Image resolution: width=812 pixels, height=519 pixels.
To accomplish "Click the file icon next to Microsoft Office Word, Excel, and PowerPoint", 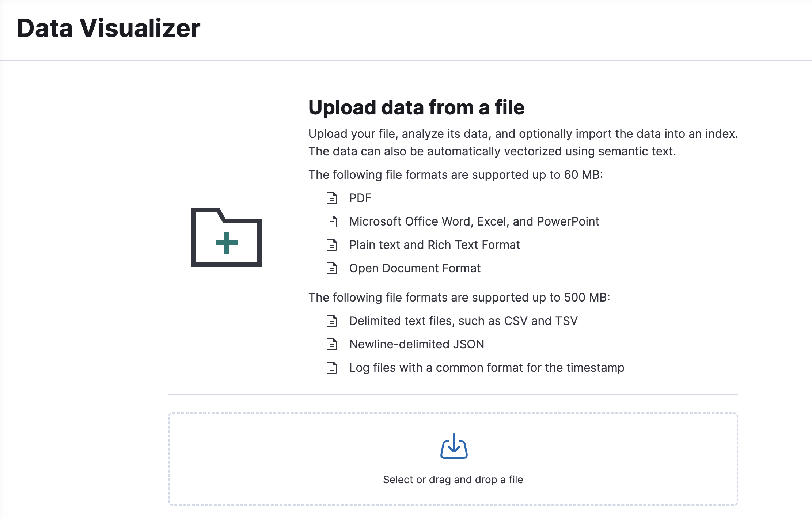I will (332, 221).
